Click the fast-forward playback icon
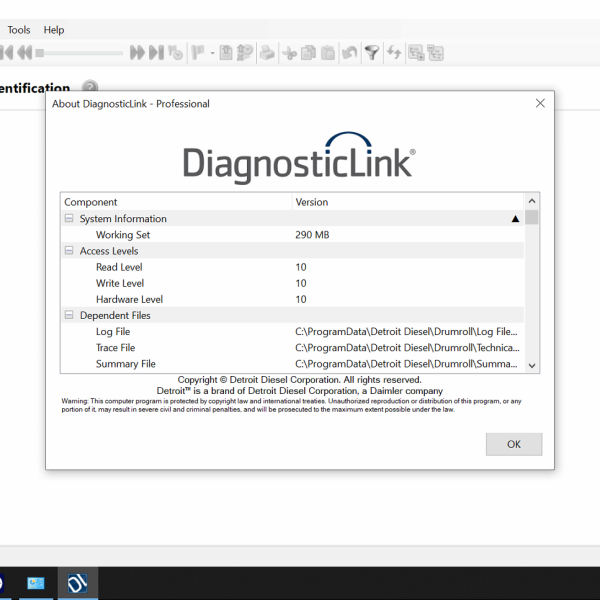Screen dimensions: 600x600 tap(137, 52)
